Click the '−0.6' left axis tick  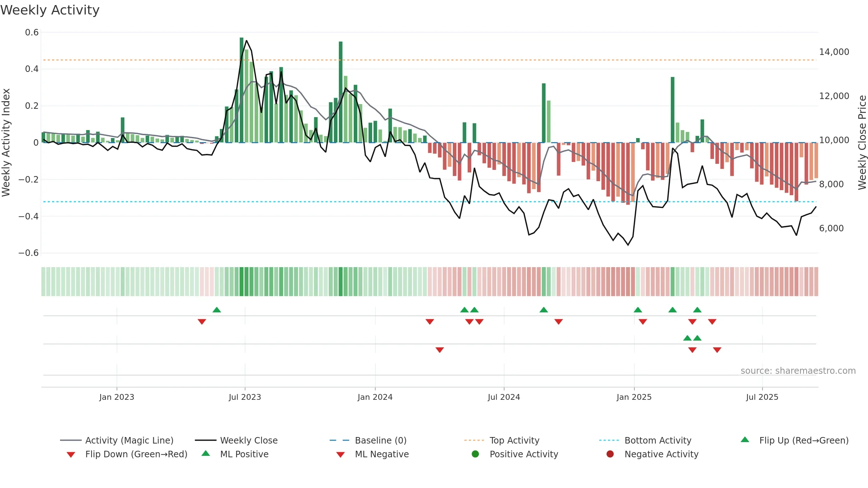tap(29, 253)
